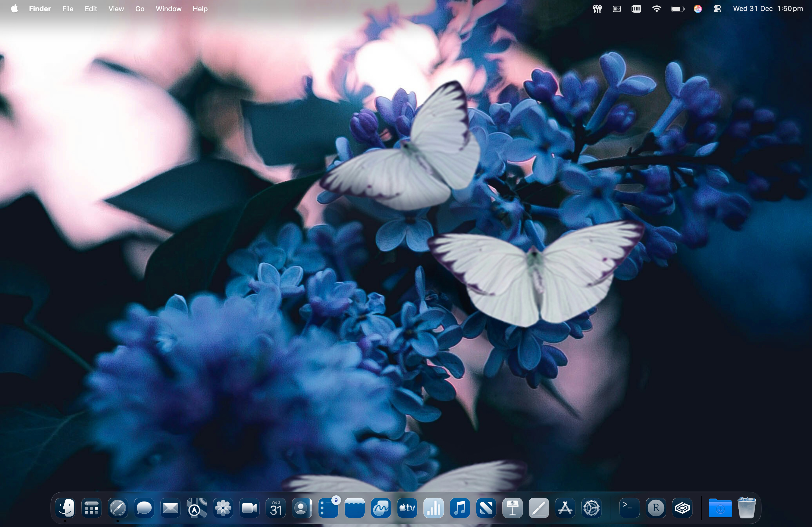812x527 pixels.
Task: Click the date and time clock
Action: point(768,9)
